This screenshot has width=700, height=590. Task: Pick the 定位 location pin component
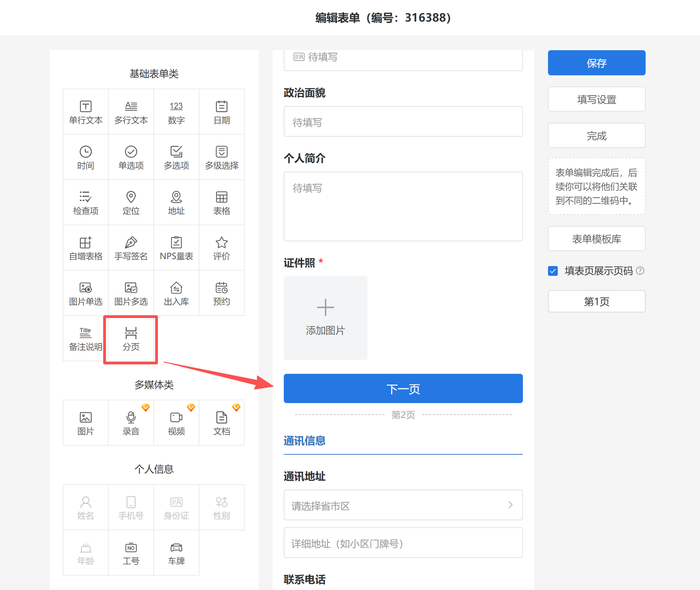pos(131,202)
